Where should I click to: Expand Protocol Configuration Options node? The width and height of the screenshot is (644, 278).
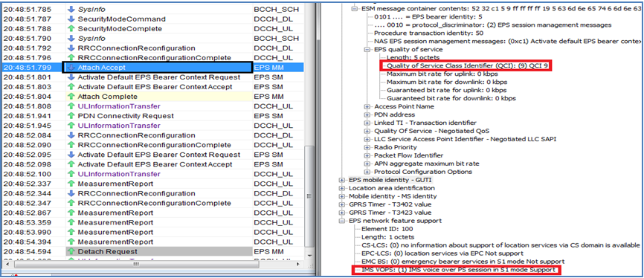click(x=367, y=172)
